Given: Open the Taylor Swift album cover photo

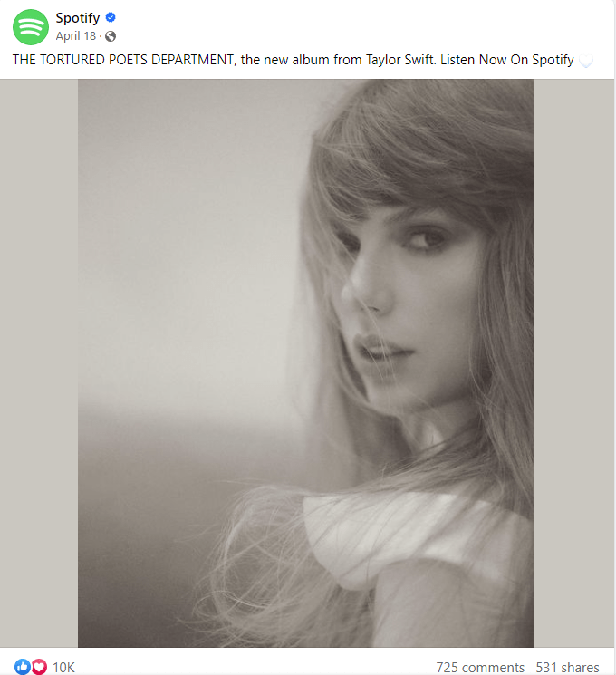Looking at the screenshot, I should 305,363.
